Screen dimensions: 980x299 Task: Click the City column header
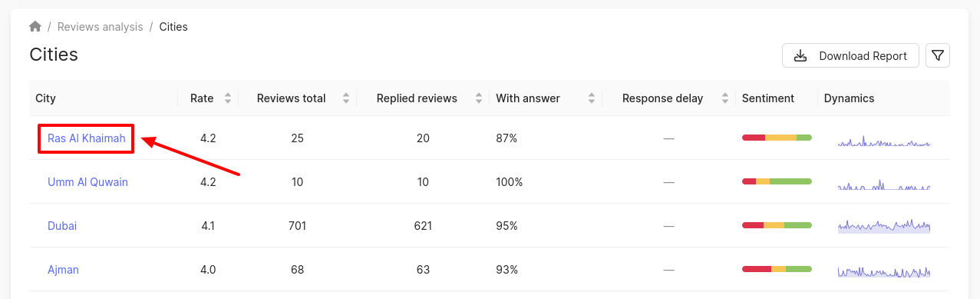point(45,98)
